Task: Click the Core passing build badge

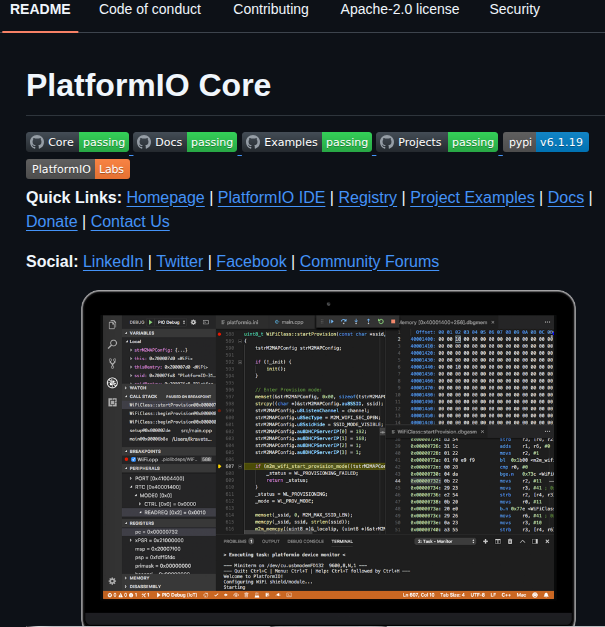Action: click(x=78, y=142)
